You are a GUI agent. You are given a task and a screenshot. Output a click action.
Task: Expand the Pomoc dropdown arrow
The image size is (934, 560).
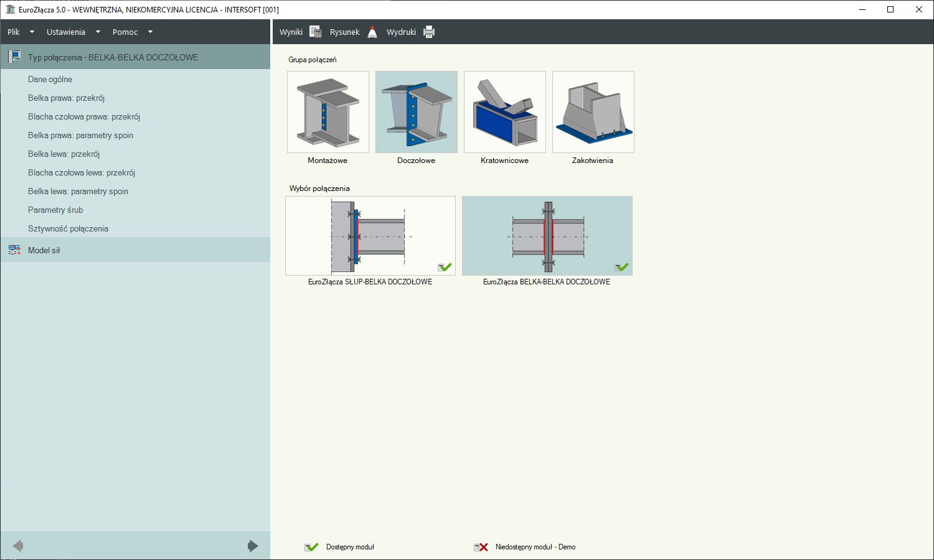pos(150,32)
